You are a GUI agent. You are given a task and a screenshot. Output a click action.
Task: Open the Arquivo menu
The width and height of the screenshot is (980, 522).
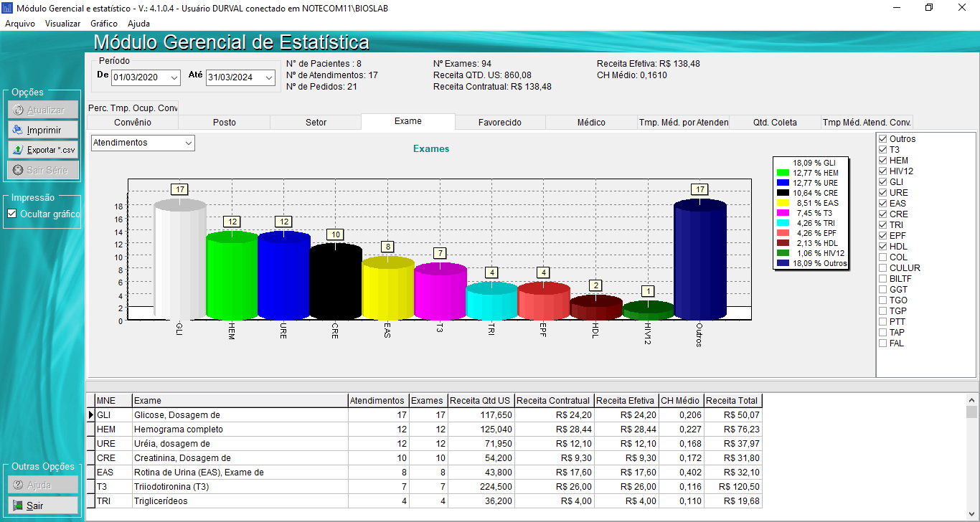click(x=20, y=24)
